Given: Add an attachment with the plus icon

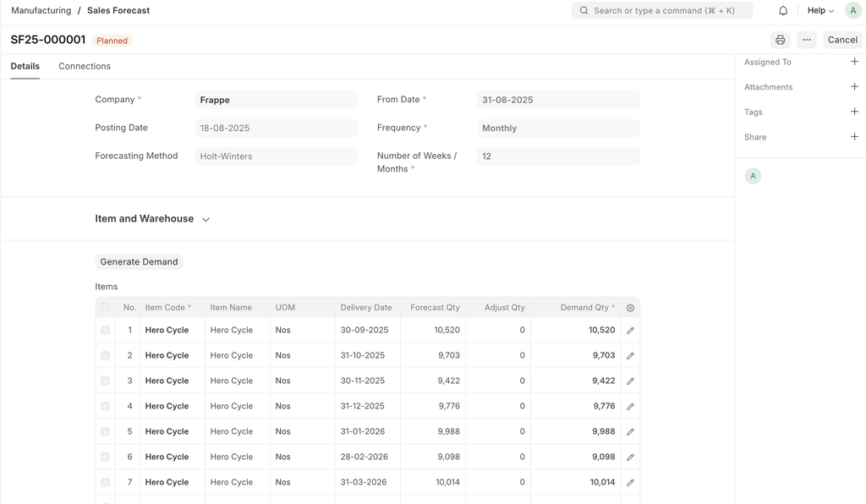Looking at the screenshot, I should coord(854,86).
